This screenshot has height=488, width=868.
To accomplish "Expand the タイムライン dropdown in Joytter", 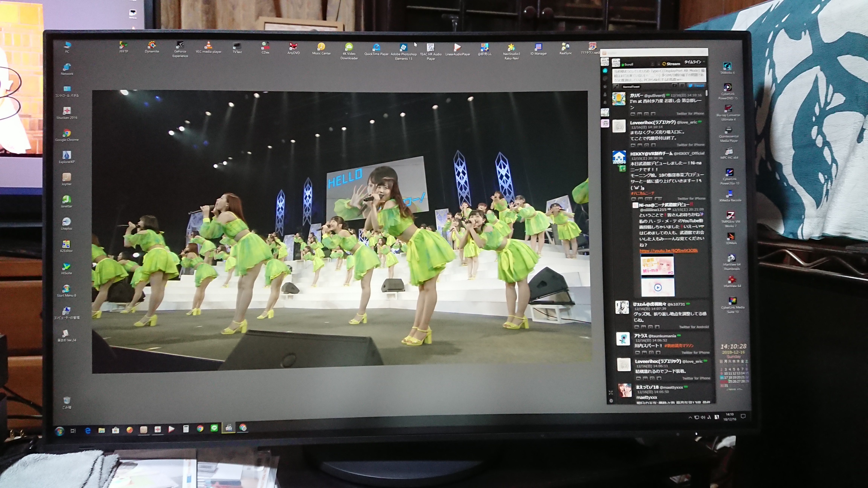I will click(x=695, y=62).
